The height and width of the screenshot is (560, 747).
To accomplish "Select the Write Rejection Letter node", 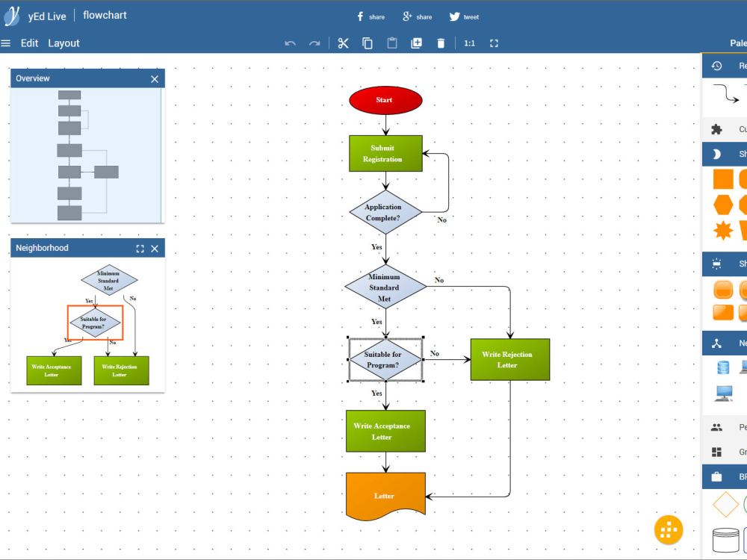I will [509, 360].
